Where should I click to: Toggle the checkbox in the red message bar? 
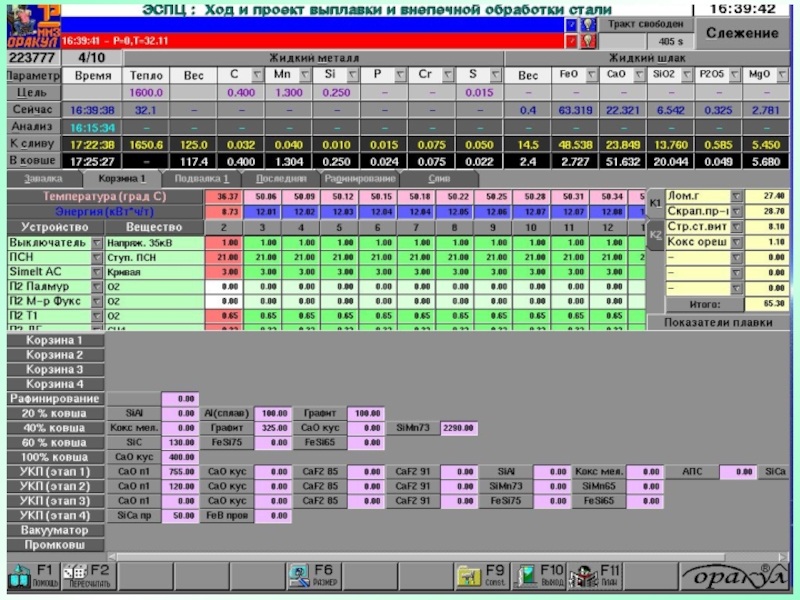[x=571, y=42]
